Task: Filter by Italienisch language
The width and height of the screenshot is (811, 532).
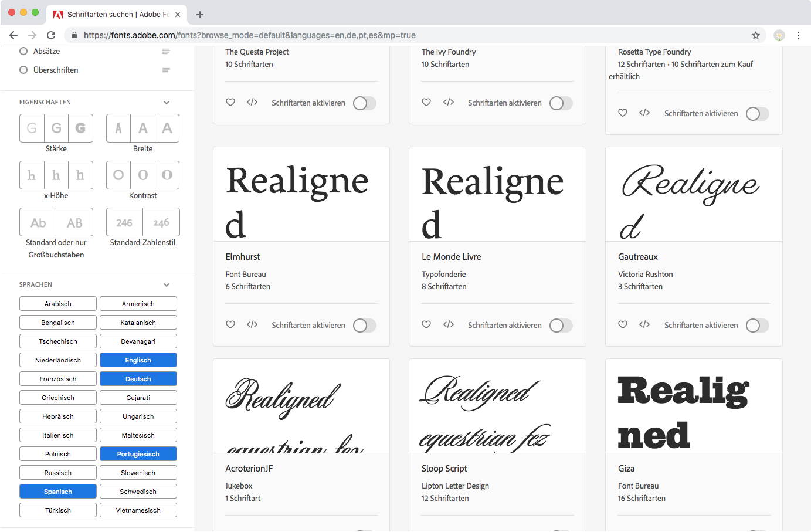Action: 58,435
